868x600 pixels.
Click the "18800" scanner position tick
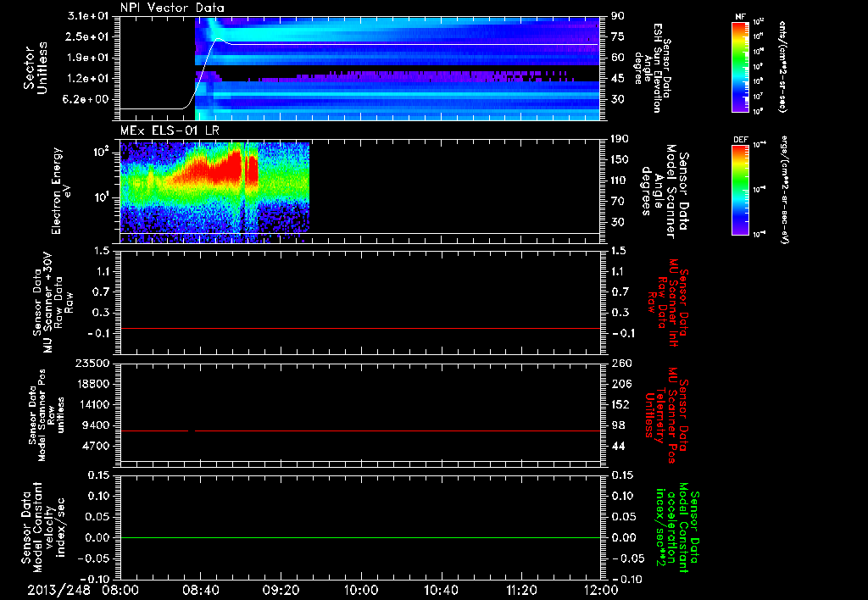pyautogui.click(x=92, y=384)
